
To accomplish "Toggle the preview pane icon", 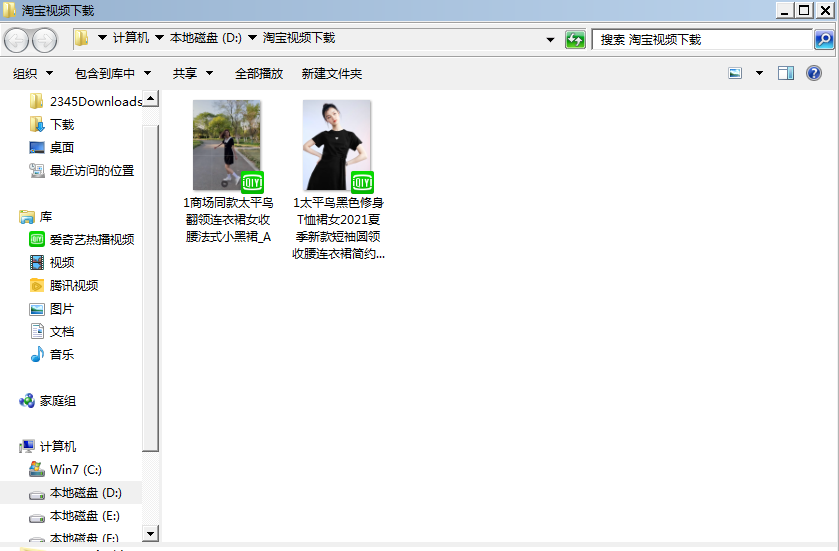I will click(x=786, y=73).
